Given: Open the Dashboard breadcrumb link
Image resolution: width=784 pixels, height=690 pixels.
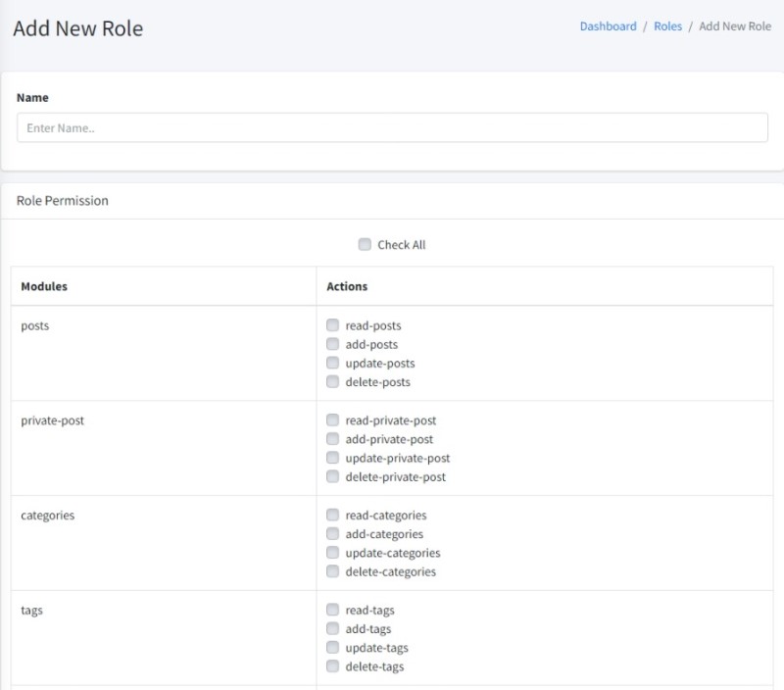Looking at the screenshot, I should (608, 26).
